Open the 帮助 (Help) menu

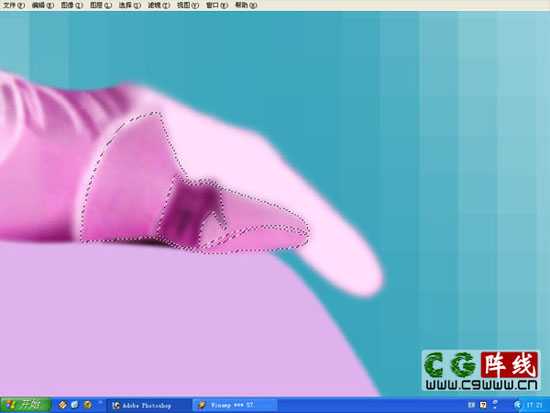pos(246,5)
